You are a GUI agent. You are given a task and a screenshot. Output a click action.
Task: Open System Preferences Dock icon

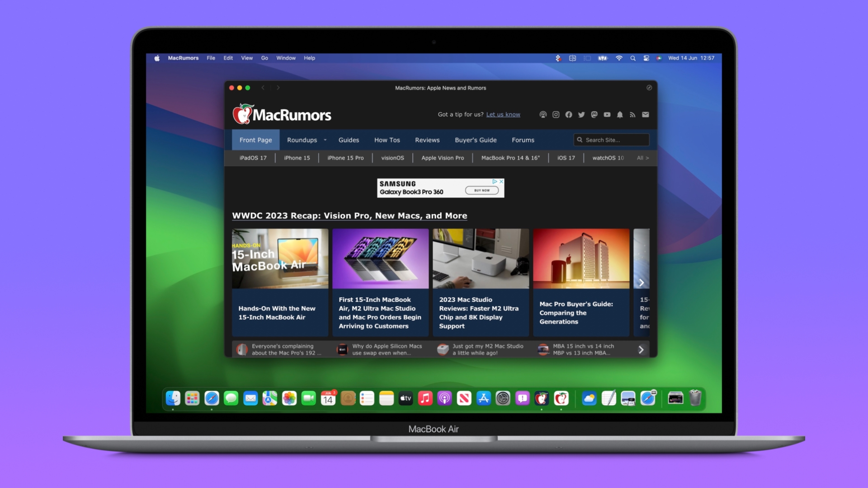[503, 398]
